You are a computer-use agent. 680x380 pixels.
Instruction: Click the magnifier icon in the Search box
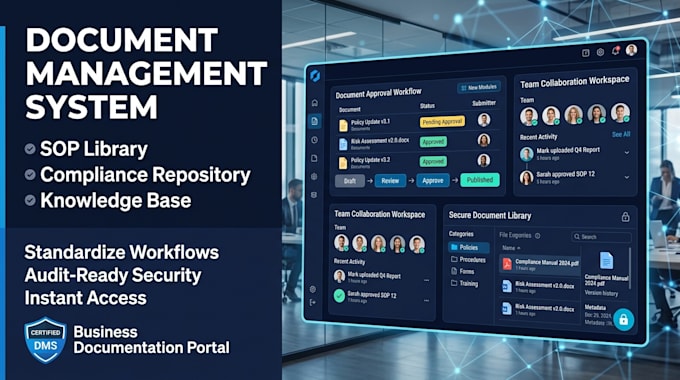[x=577, y=237]
